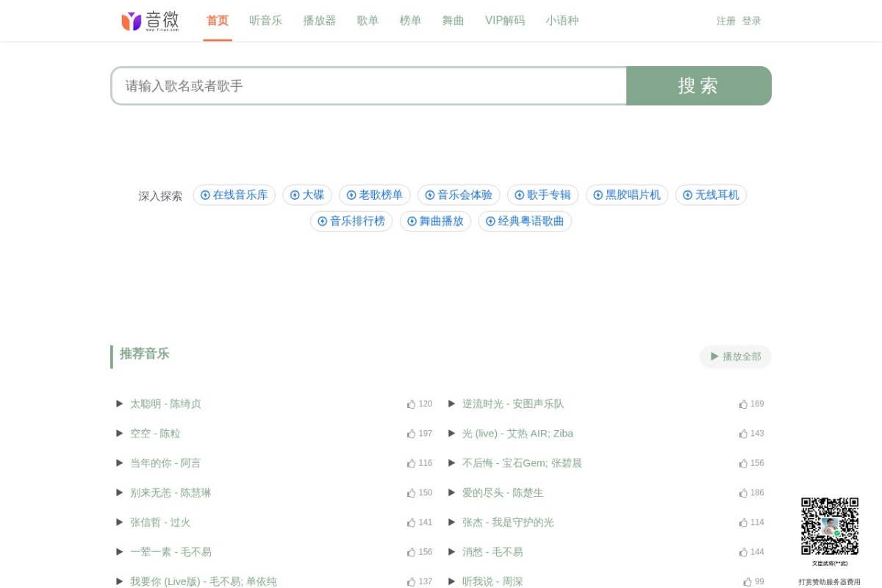Click thumbs-up icon for 爱的尽头 - 陈楚生
The width and height of the screenshot is (882, 588).
coord(744,492)
